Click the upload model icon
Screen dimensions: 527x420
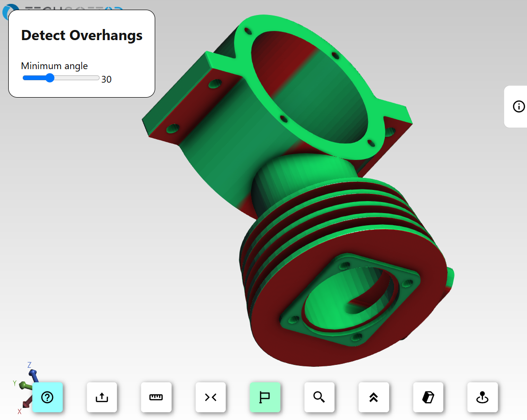tap(102, 397)
